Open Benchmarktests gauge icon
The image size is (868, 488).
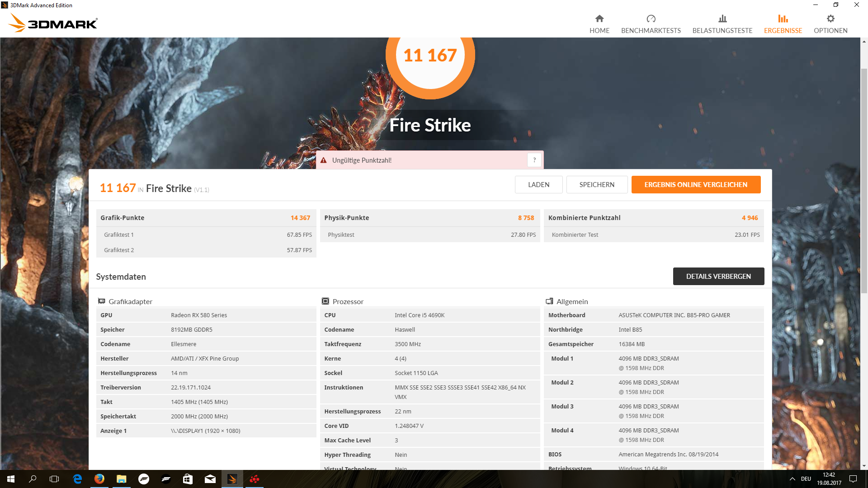coord(651,19)
